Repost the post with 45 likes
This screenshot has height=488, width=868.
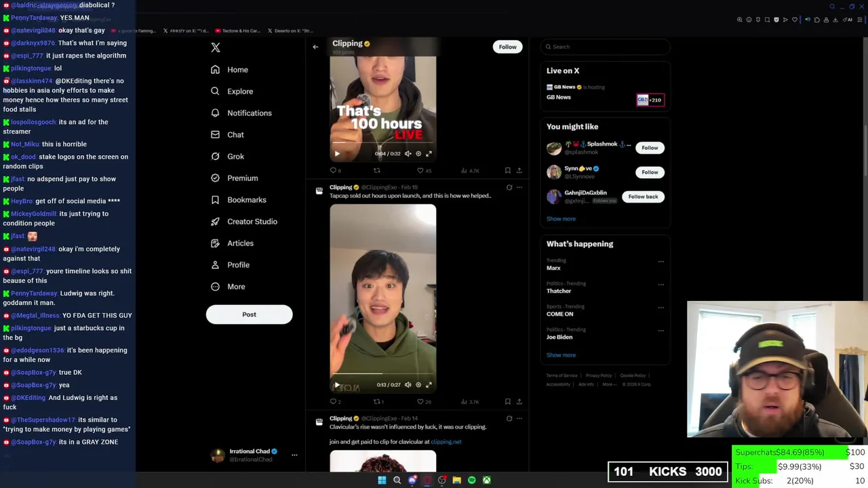coord(377,171)
